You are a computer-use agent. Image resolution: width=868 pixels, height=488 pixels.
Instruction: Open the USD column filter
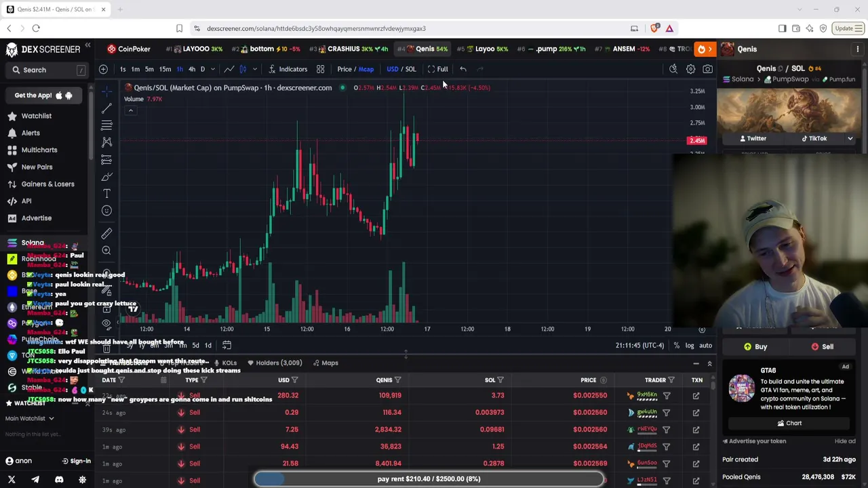point(295,380)
